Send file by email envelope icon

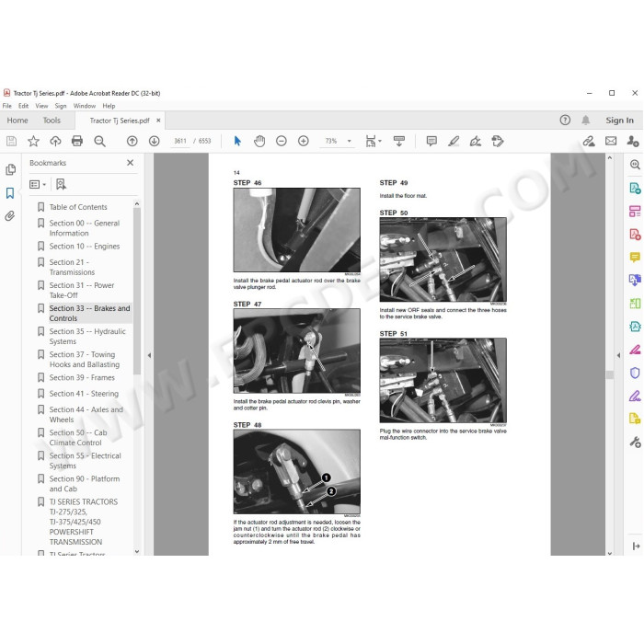(611, 142)
